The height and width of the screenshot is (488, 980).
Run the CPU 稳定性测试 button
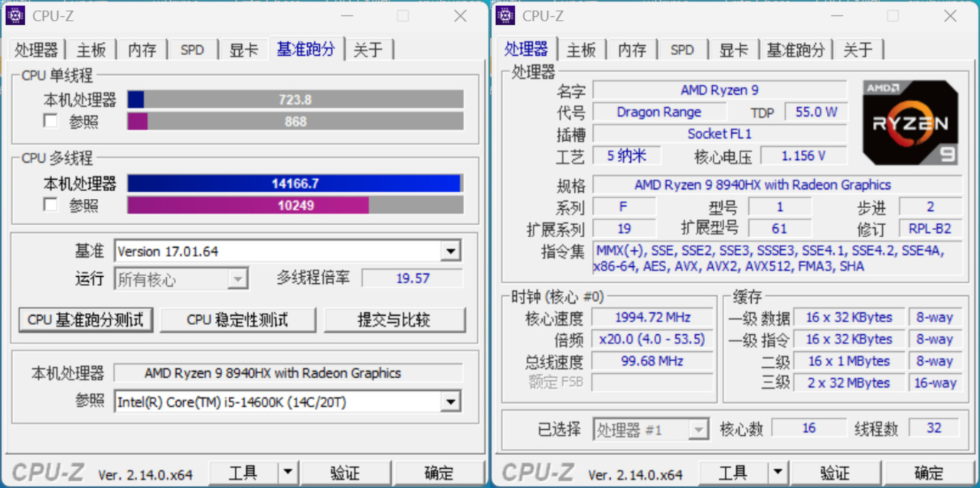coord(237,320)
